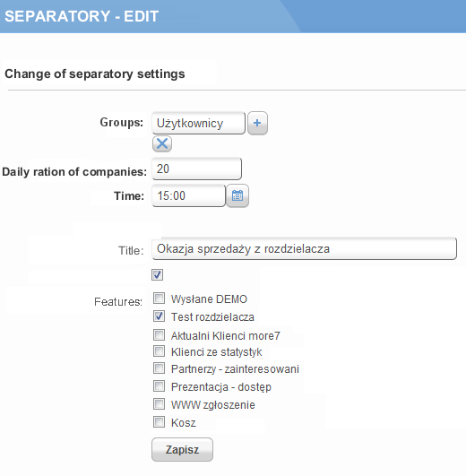The width and height of the screenshot is (466, 476).
Task: Edit the Daily ration of companies field
Action: coord(197,169)
